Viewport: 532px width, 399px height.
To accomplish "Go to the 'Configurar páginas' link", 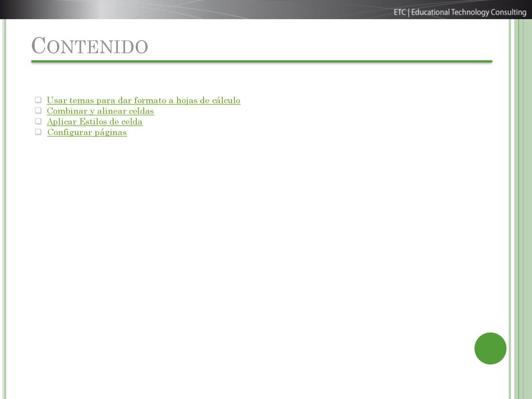I will [87, 132].
